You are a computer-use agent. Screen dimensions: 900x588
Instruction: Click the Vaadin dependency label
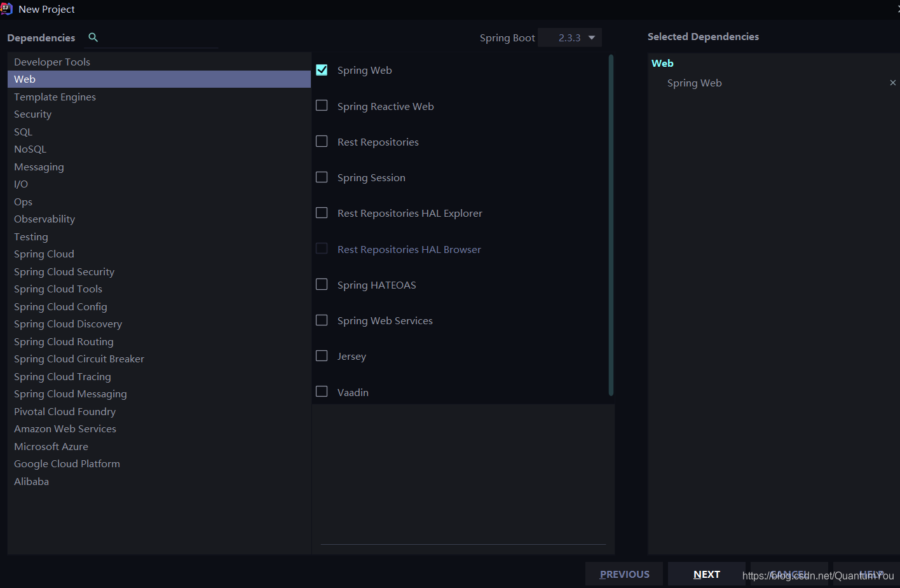pos(353,392)
